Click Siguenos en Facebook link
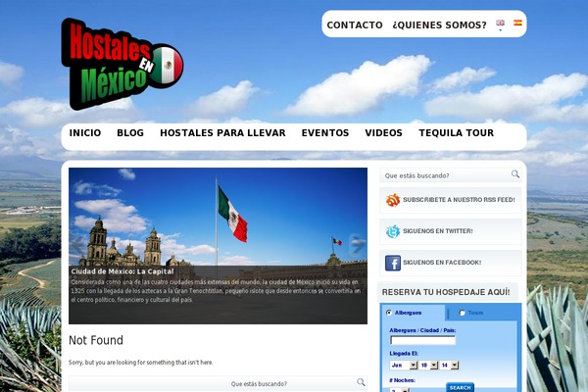The height and width of the screenshot is (392, 588). pyautogui.click(x=442, y=263)
